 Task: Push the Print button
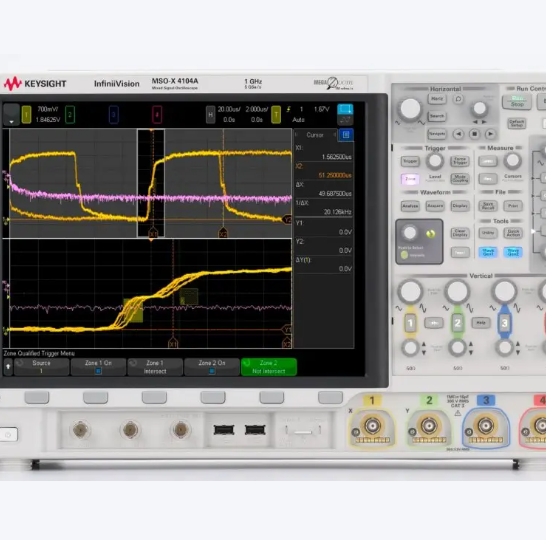point(513,206)
